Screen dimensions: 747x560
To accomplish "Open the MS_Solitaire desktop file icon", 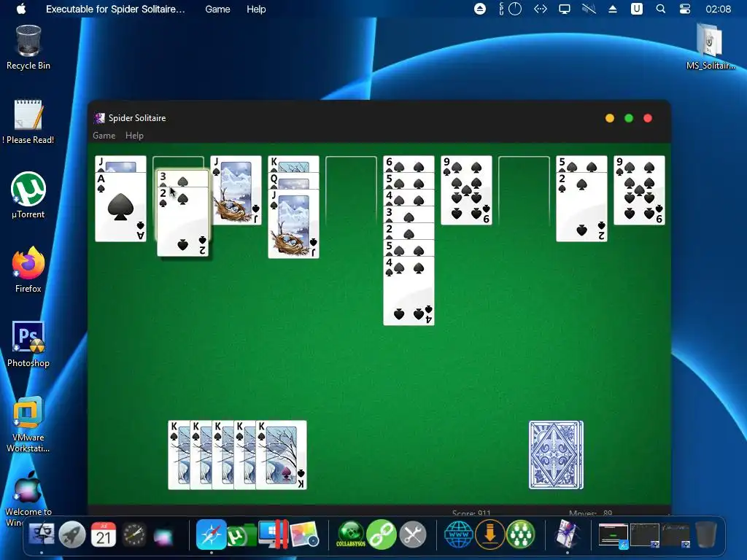I will [x=711, y=47].
